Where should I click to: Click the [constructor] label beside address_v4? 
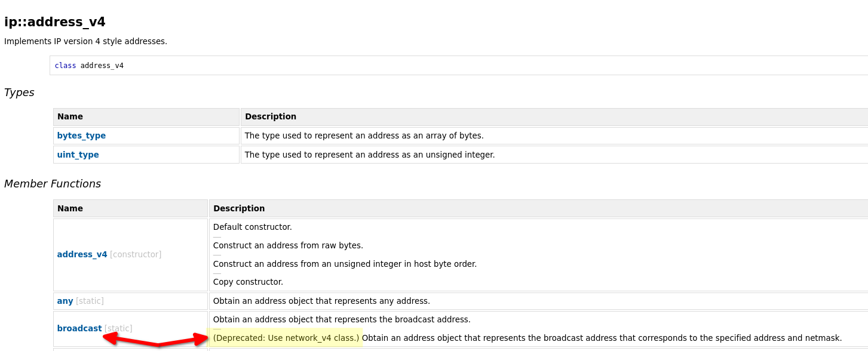(x=136, y=254)
